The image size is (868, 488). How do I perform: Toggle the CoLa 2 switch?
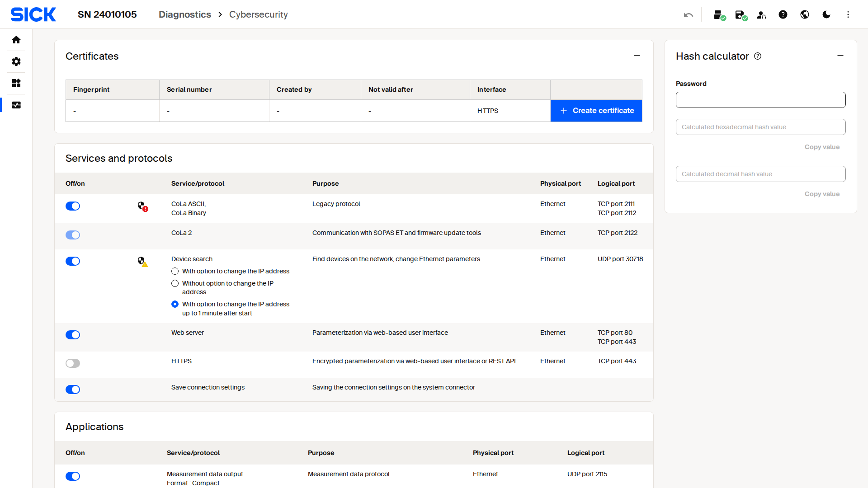pyautogui.click(x=73, y=235)
